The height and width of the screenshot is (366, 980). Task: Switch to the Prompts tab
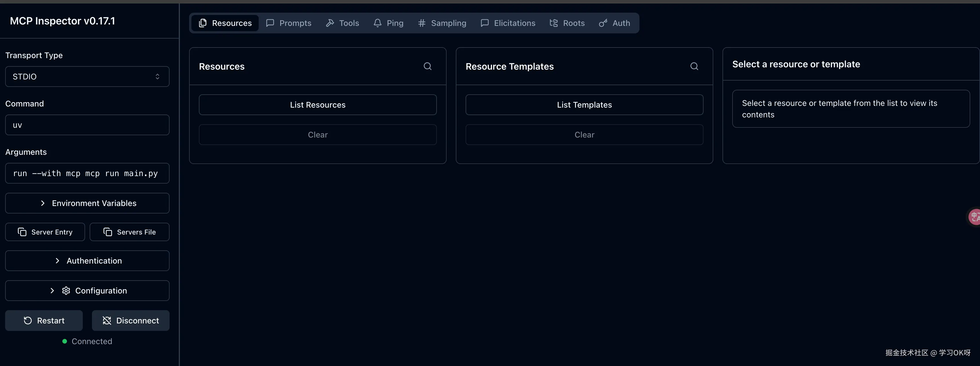[x=288, y=23]
